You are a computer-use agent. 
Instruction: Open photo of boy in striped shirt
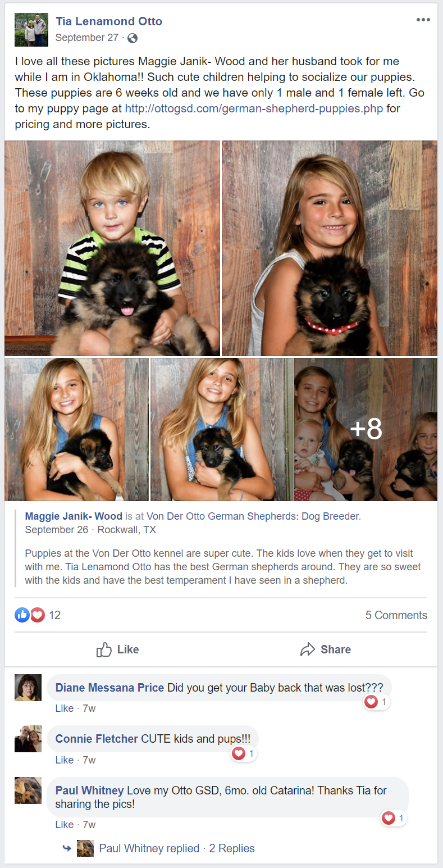(x=112, y=248)
